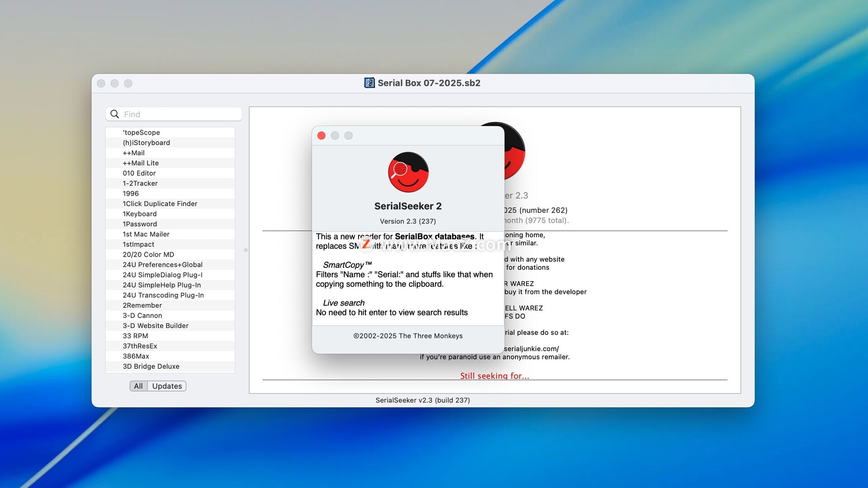Select the 37thResEx entry
The height and width of the screenshot is (488, 868).
click(x=170, y=346)
